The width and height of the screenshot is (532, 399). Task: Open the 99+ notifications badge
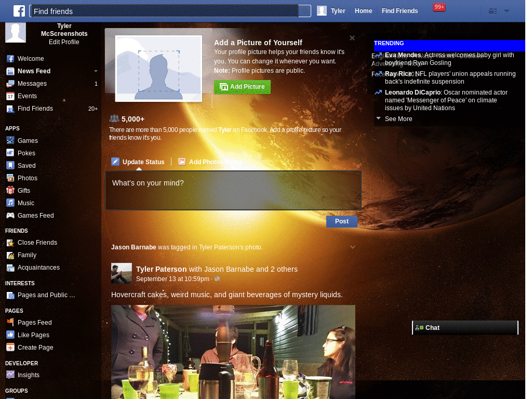click(x=439, y=7)
